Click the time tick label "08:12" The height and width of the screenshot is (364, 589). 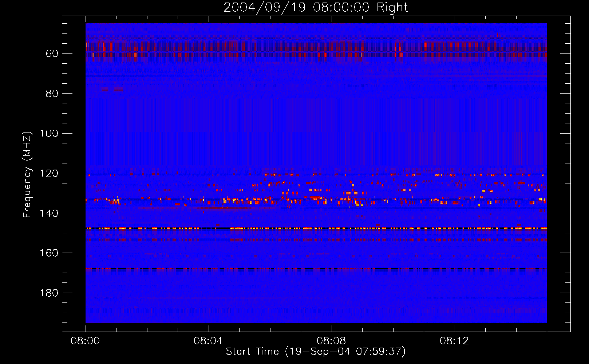click(454, 341)
